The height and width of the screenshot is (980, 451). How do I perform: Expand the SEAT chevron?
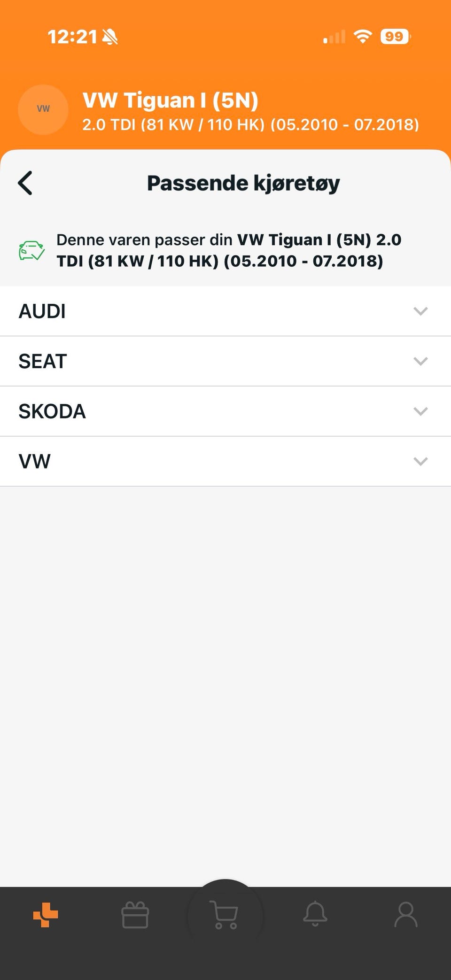[x=420, y=361]
